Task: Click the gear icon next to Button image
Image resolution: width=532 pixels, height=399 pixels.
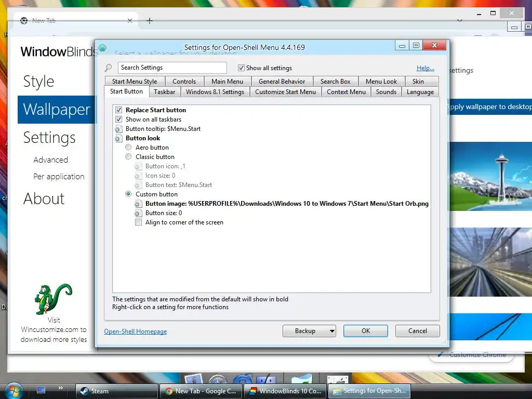Action: pyautogui.click(x=138, y=204)
